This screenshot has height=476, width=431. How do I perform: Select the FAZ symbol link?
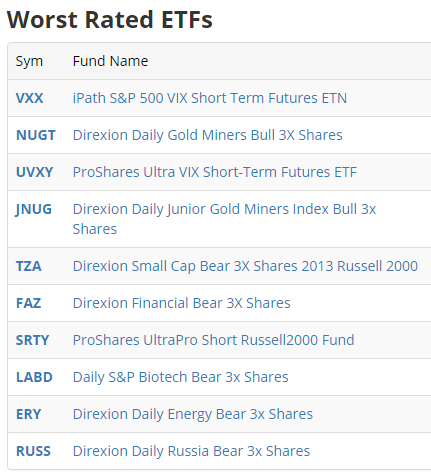point(29,303)
